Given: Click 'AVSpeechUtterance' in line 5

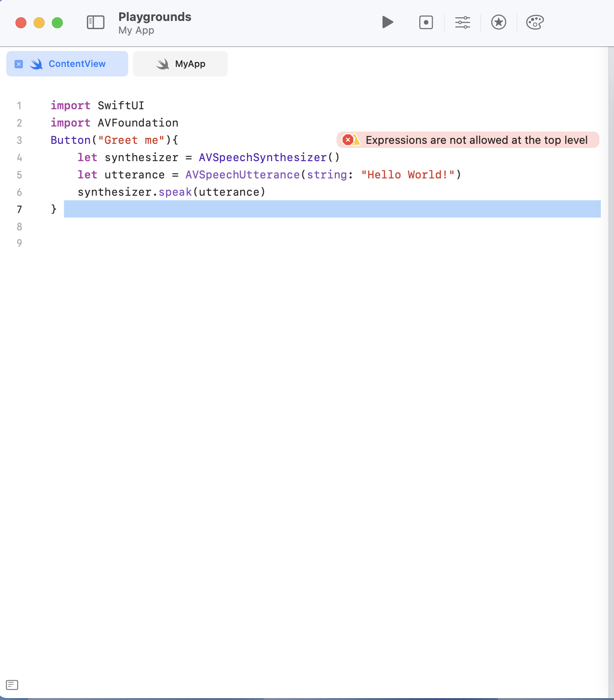Looking at the screenshot, I should pos(242,175).
